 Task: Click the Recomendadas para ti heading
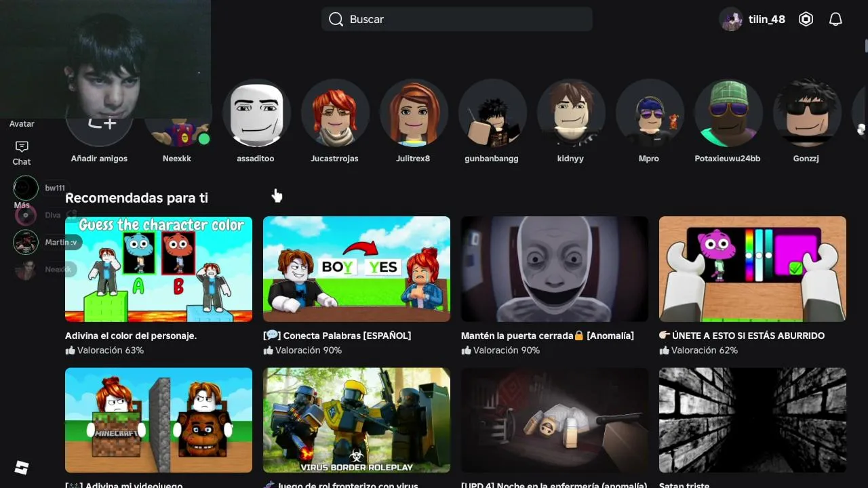136,198
